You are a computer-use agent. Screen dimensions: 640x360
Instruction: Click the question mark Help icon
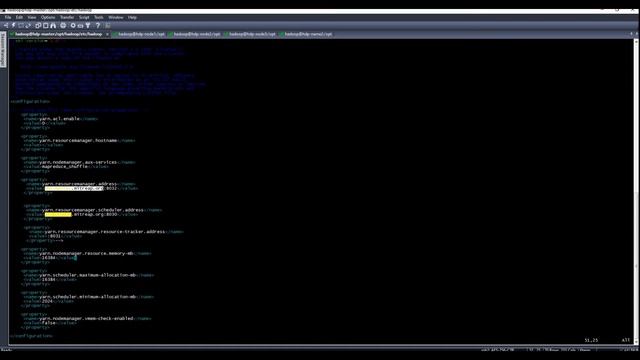coord(98,25)
